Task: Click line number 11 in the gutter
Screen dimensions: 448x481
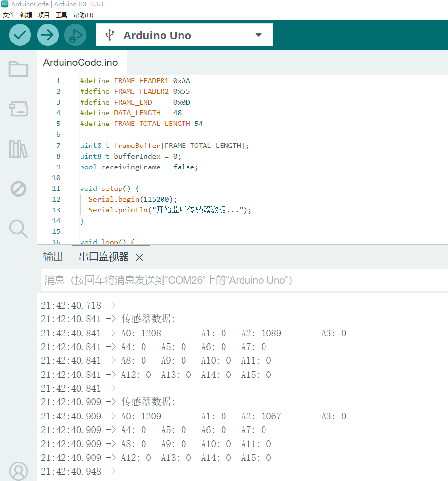Action: click(x=56, y=188)
